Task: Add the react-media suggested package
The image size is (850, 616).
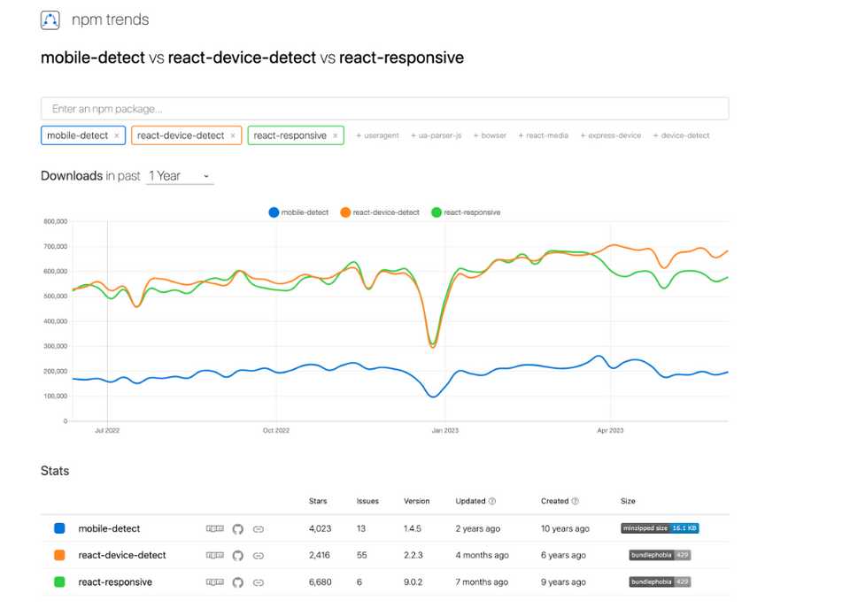Action: (x=543, y=135)
